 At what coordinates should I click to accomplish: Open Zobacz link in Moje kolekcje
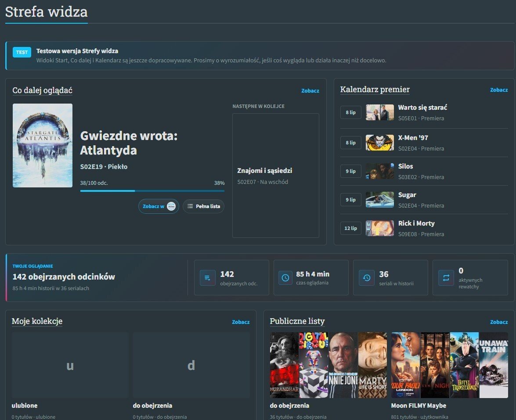(241, 322)
